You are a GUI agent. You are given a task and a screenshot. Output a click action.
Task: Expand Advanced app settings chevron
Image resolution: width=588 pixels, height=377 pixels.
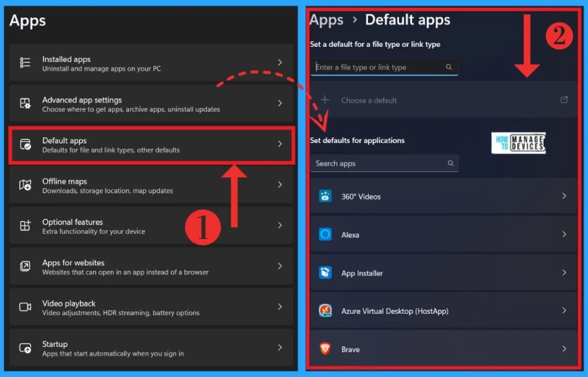pyautogui.click(x=280, y=103)
